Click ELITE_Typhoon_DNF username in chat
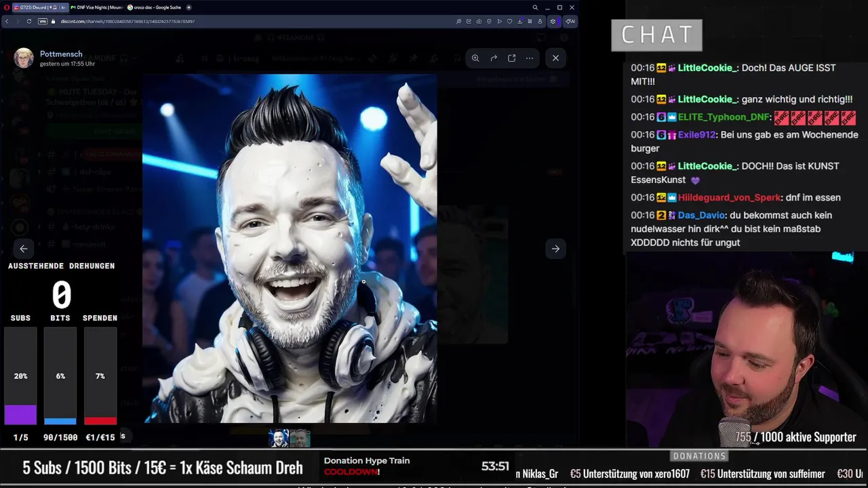Screen dimensions: 868x488 (x=724, y=117)
